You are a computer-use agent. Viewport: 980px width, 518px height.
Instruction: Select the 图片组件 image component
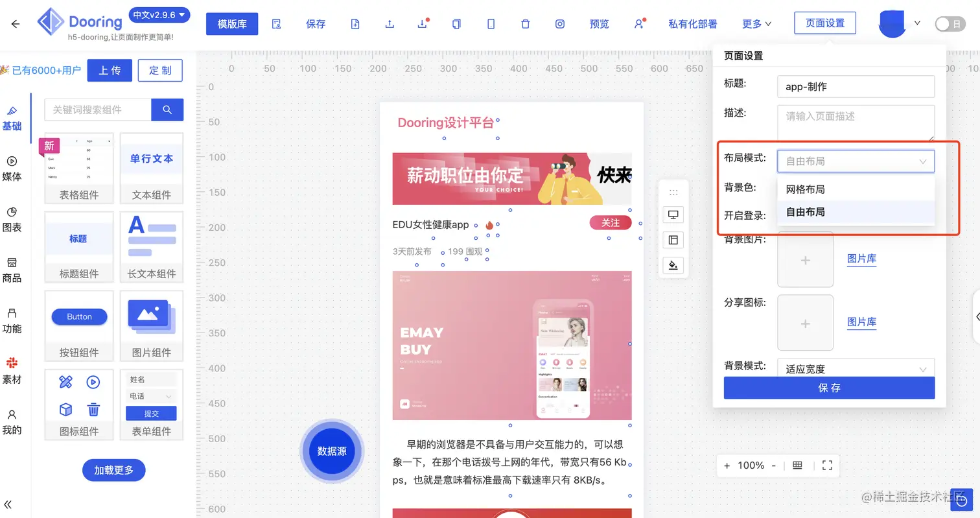click(x=152, y=326)
